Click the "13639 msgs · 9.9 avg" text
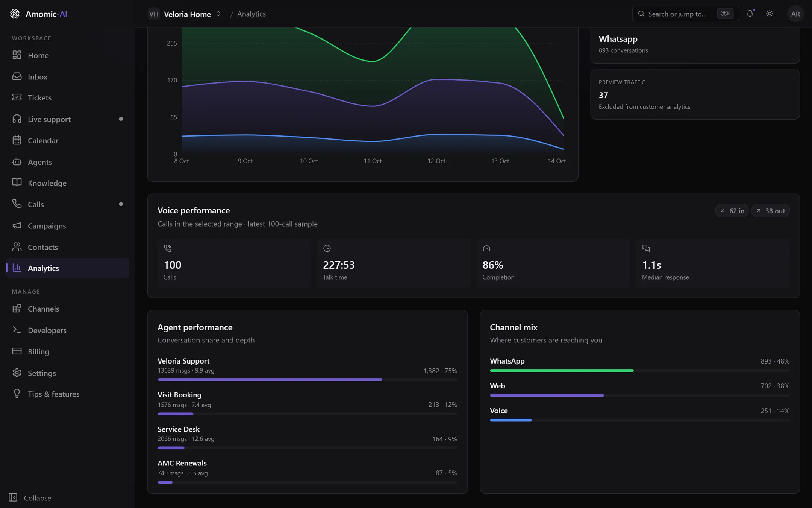This screenshot has width=812, height=508. [186, 370]
